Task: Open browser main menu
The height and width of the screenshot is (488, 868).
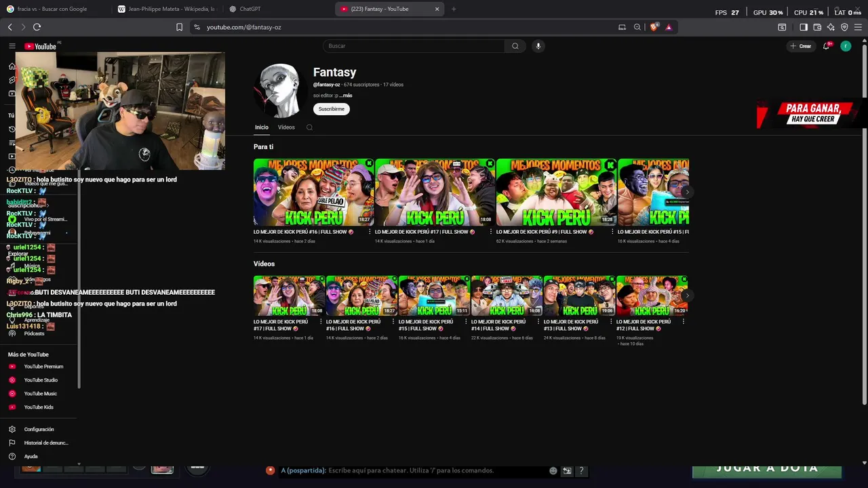Action: pyautogui.click(x=858, y=27)
